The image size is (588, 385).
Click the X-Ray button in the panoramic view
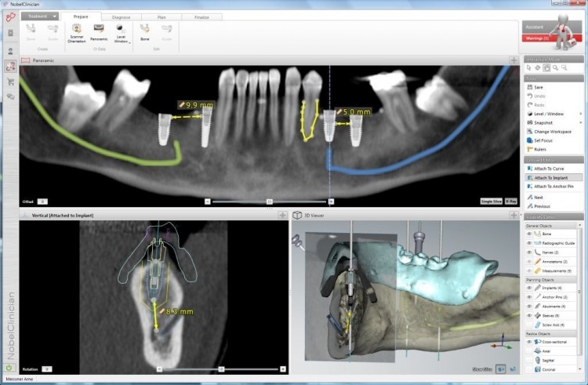[510, 202]
